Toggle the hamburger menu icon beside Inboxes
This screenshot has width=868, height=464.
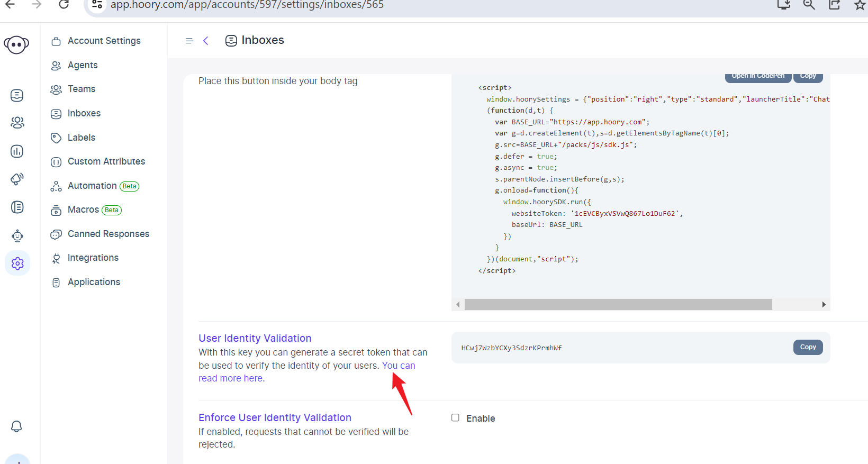coord(189,41)
